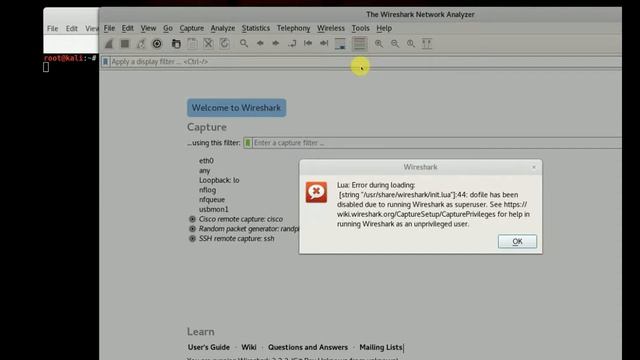Jump to the last packet
640x360 pixels.
324,44
